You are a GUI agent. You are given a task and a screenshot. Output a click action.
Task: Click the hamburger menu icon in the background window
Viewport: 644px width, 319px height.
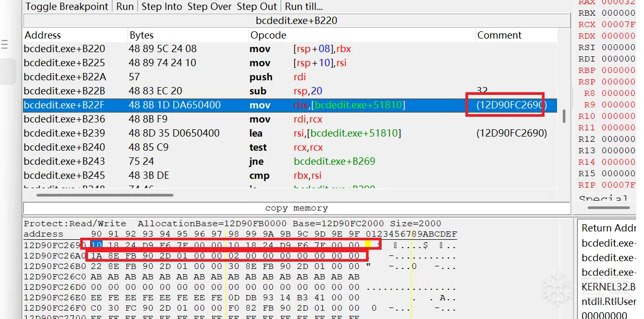[4, 45]
